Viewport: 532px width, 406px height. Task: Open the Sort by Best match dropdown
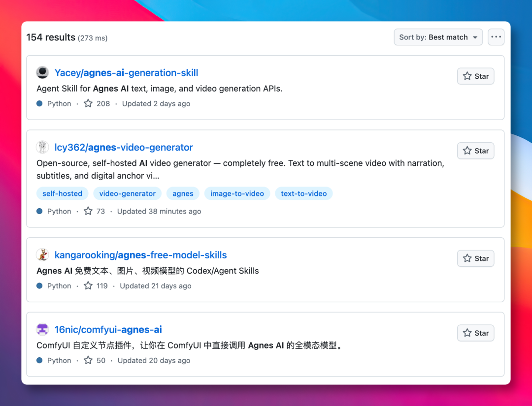click(x=438, y=37)
